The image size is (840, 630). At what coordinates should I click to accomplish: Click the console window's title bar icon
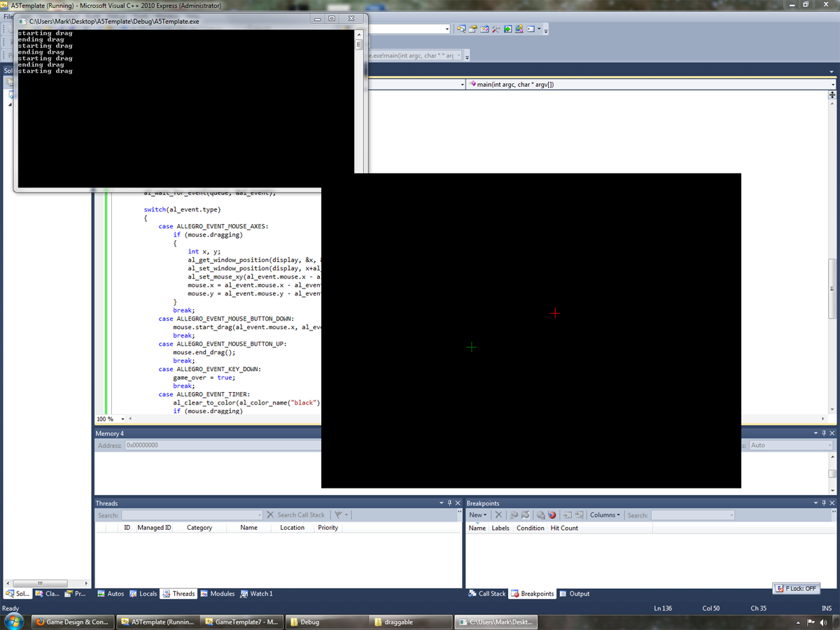(x=22, y=21)
